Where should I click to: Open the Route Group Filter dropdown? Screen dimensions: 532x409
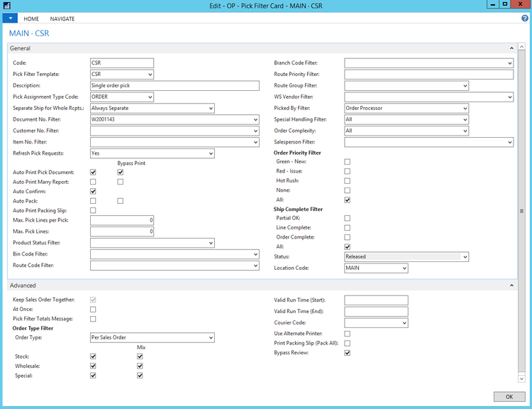point(465,86)
